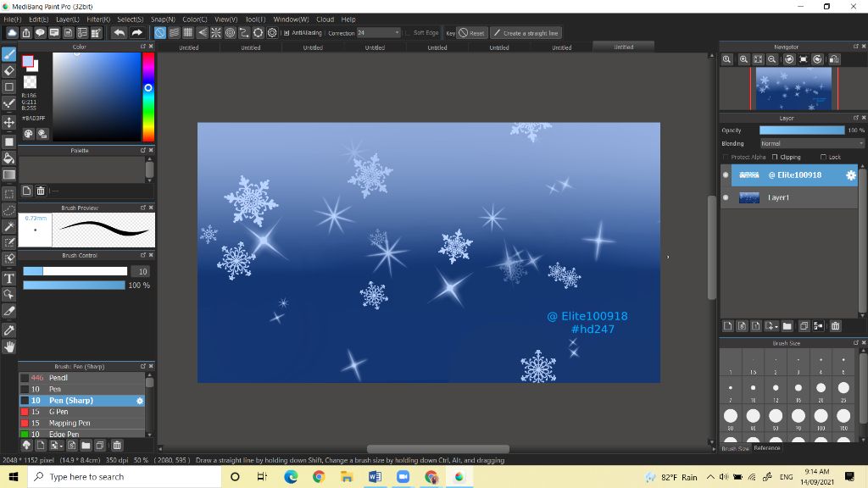
Task: Select the Mapping Pen brush
Action: [82, 424]
